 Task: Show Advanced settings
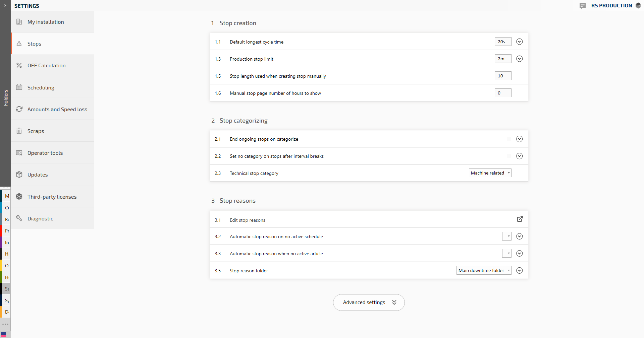point(369,302)
